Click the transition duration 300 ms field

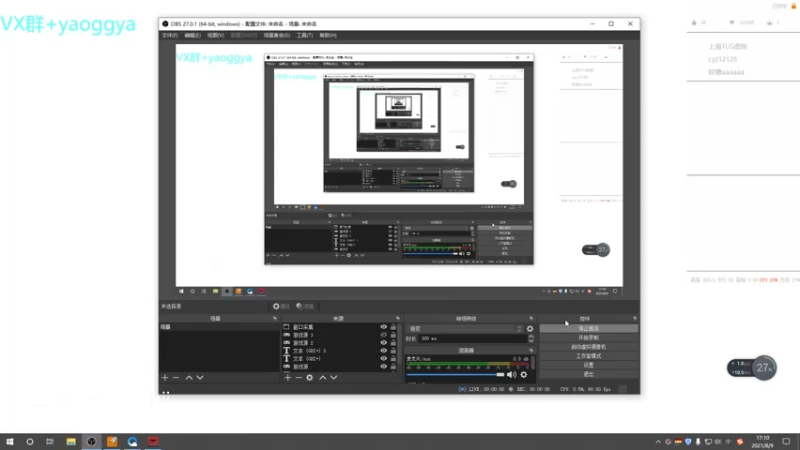click(472, 338)
